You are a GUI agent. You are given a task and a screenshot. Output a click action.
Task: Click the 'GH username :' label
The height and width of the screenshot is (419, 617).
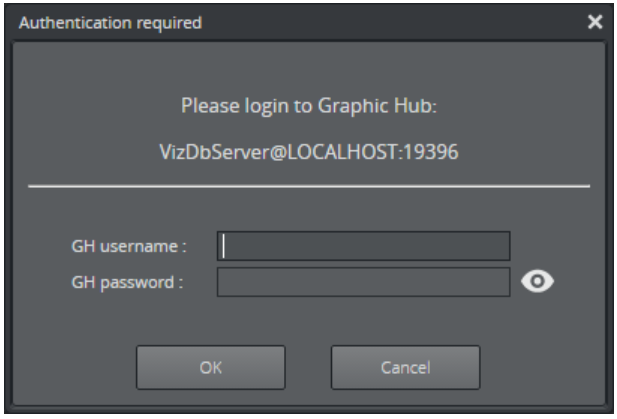tap(129, 246)
